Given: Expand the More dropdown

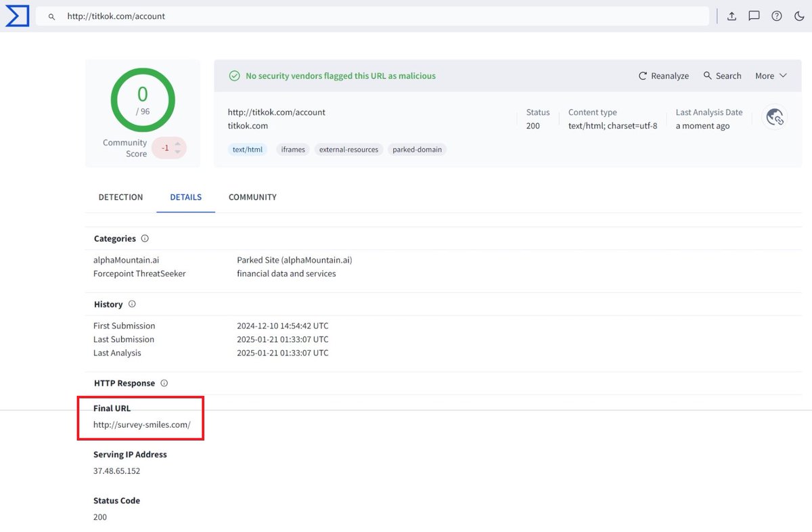Looking at the screenshot, I should pyautogui.click(x=771, y=76).
